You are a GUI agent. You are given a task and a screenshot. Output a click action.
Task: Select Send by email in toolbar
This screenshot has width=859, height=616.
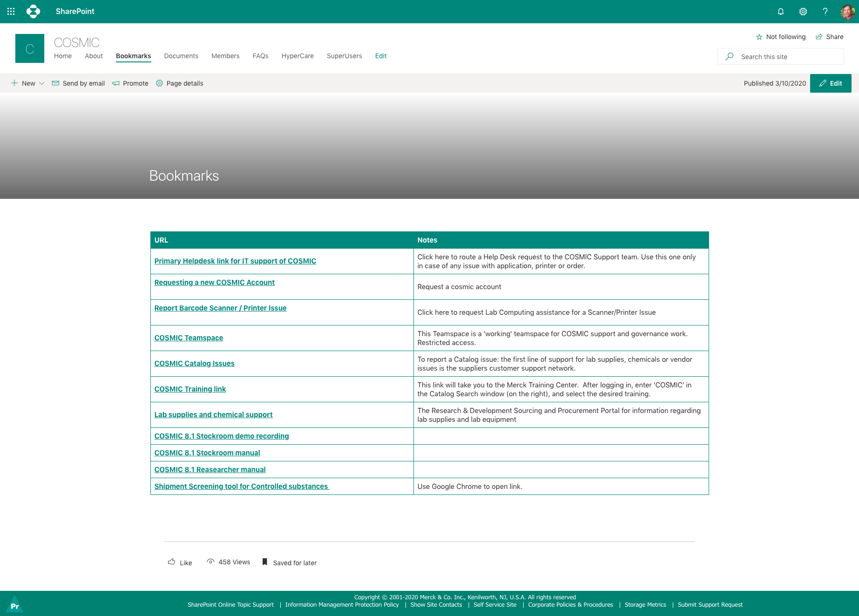(x=78, y=83)
